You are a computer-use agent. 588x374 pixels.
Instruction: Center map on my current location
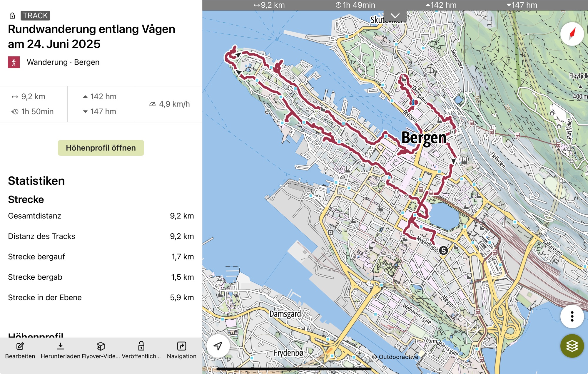(x=218, y=346)
